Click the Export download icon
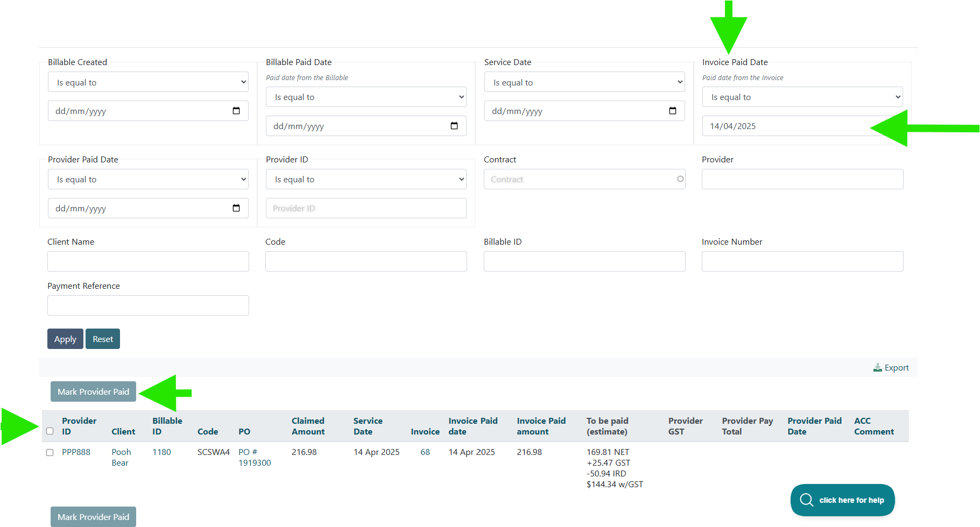The width and height of the screenshot is (980, 527). [878, 368]
